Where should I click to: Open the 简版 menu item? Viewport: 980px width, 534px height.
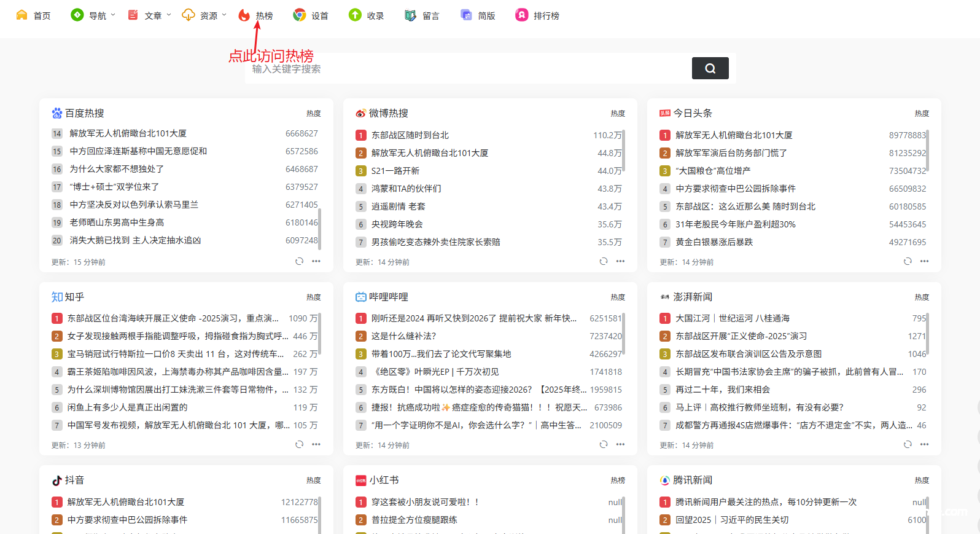[486, 15]
